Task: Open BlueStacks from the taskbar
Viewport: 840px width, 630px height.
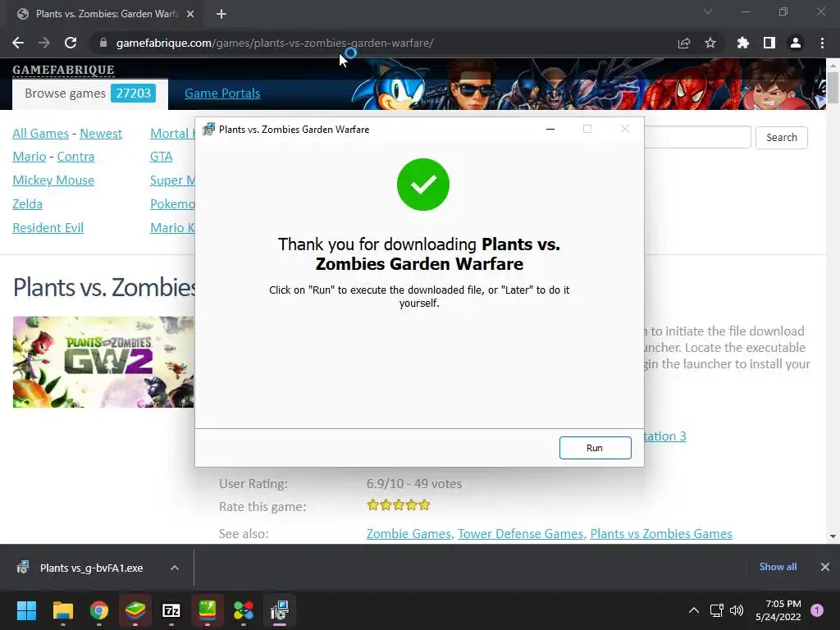Action: (x=135, y=610)
